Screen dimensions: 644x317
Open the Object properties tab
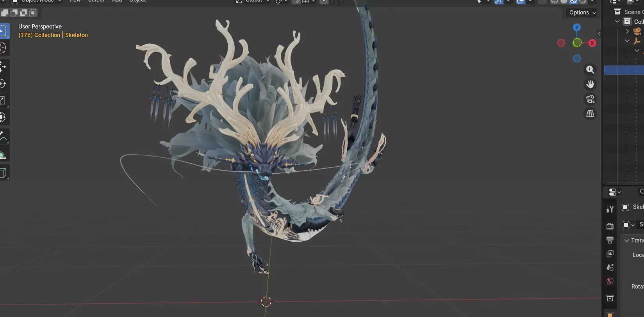(610, 314)
